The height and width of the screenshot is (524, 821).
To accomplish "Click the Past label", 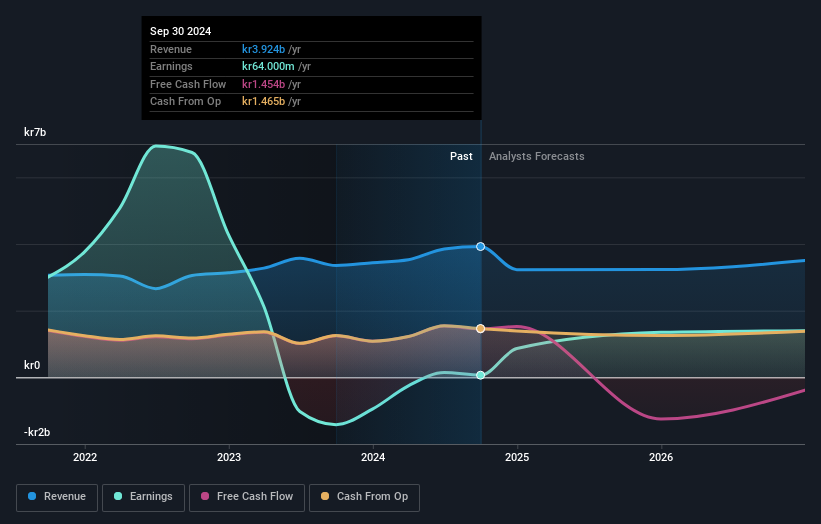I will (x=461, y=156).
